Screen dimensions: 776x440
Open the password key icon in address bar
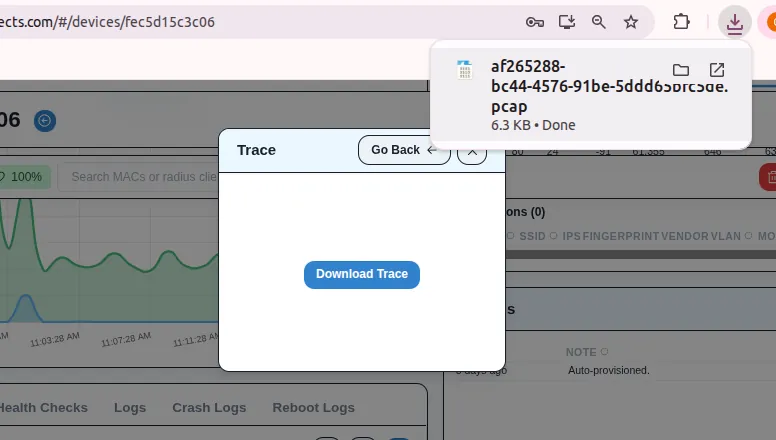pyautogui.click(x=534, y=22)
